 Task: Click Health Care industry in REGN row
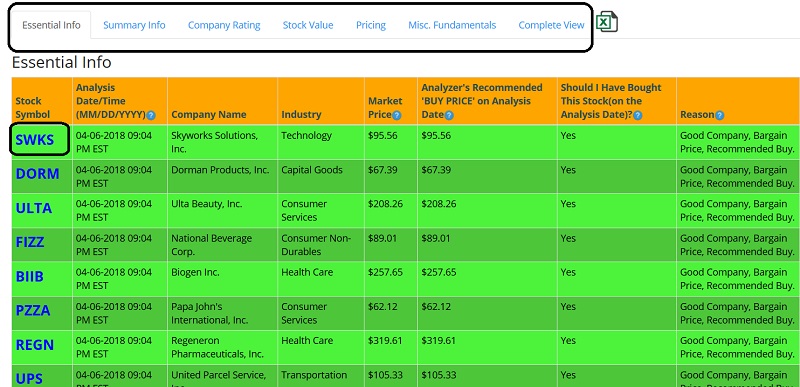[x=321, y=347]
